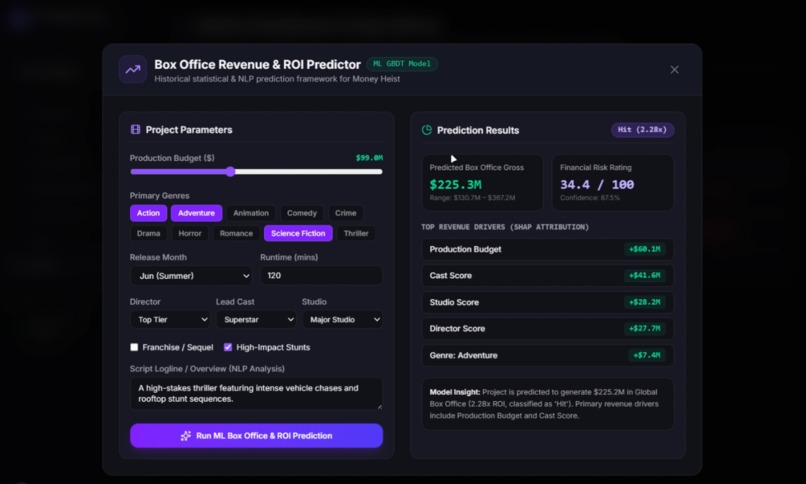Screen dimensions: 806x484
Task: Click the sparkle icon on Run button
Action: 186,436
